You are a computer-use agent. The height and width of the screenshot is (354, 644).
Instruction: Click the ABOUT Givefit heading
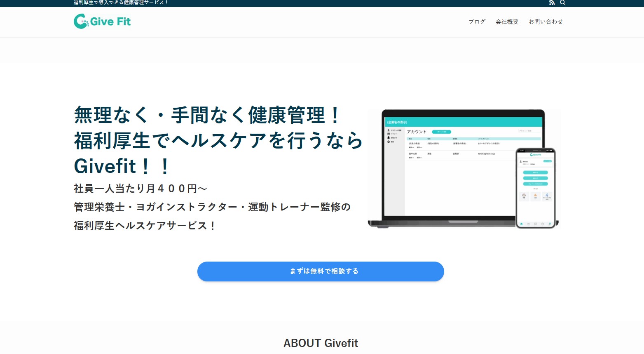tap(321, 343)
